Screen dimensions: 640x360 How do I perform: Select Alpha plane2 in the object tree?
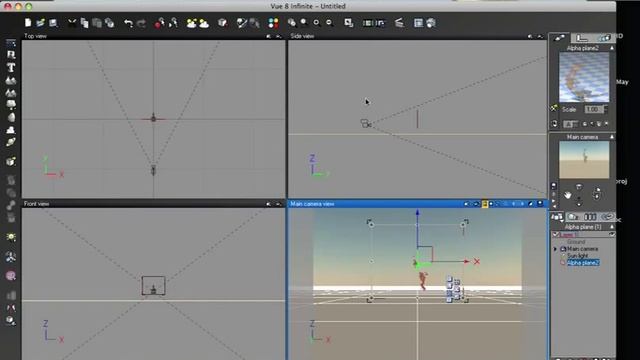[x=583, y=262]
